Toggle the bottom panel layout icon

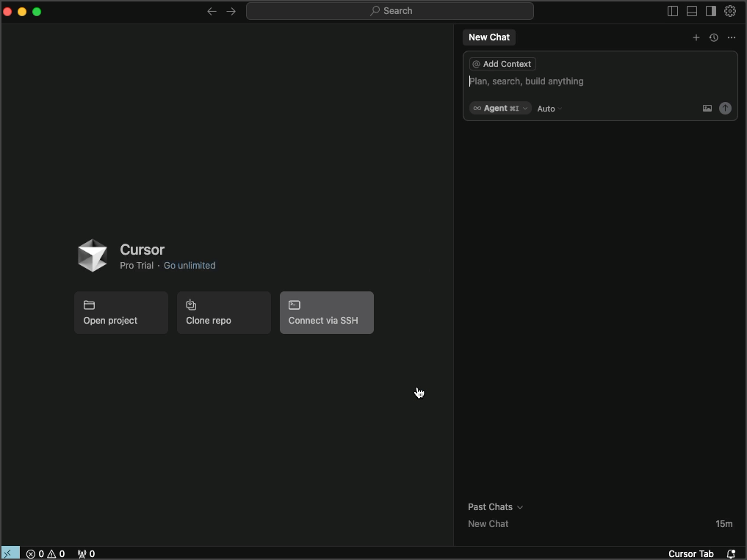[692, 11]
